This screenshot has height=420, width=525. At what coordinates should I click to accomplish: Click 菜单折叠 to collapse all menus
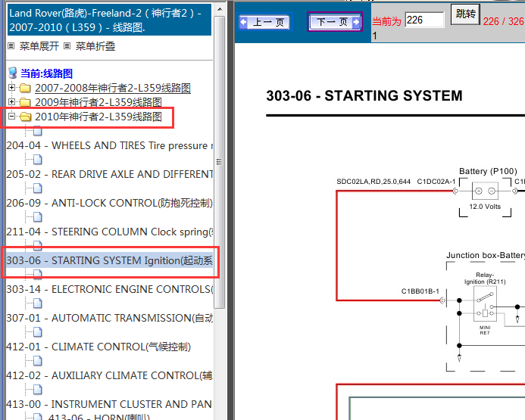pyautogui.click(x=95, y=46)
